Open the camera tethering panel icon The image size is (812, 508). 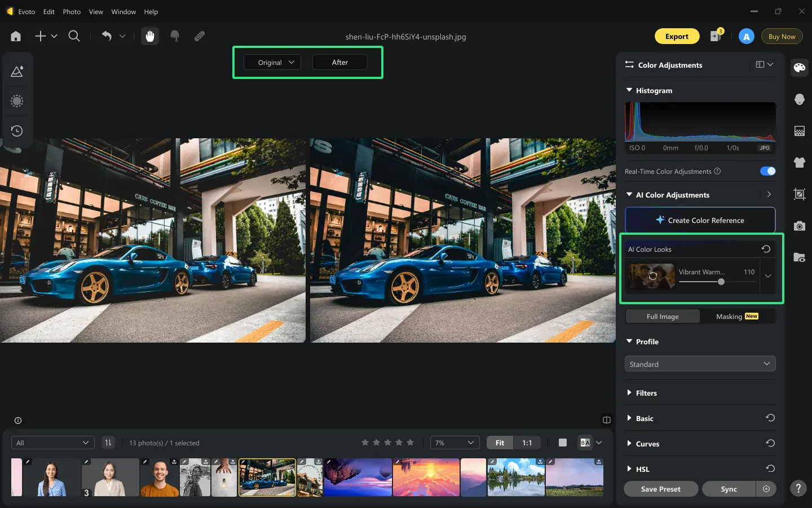799,226
